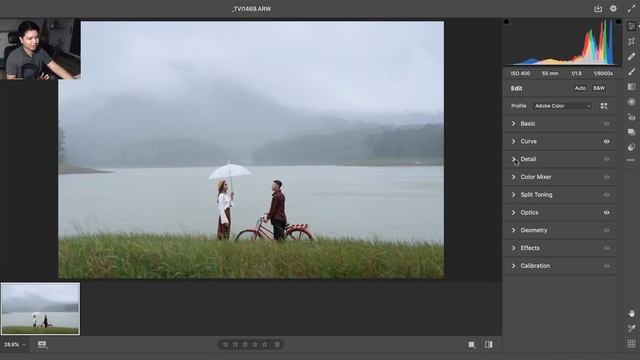Toggle Basic panel visibility eye
The height and width of the screenshot is (360, 640).
click(x=607, y=124)
